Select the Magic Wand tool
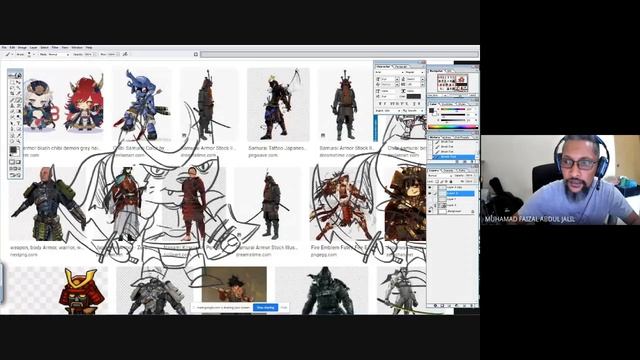The height and width of the screenshot is (360, 640). point(19,87)
